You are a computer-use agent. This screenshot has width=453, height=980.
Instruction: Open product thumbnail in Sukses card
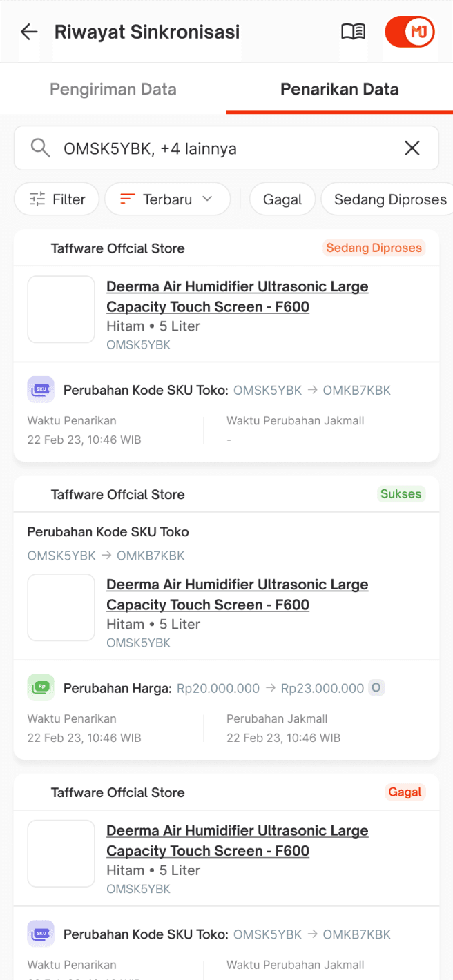tap(61, 607)
